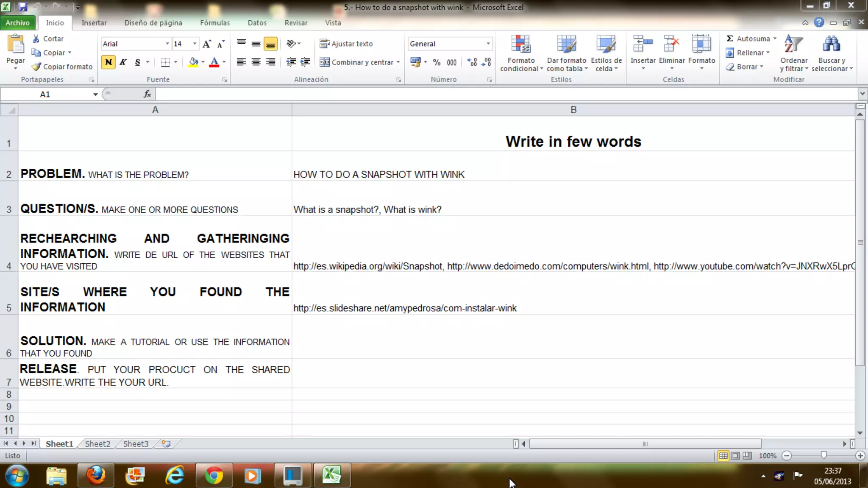Click the fill color bucket icon

point(193,62)
